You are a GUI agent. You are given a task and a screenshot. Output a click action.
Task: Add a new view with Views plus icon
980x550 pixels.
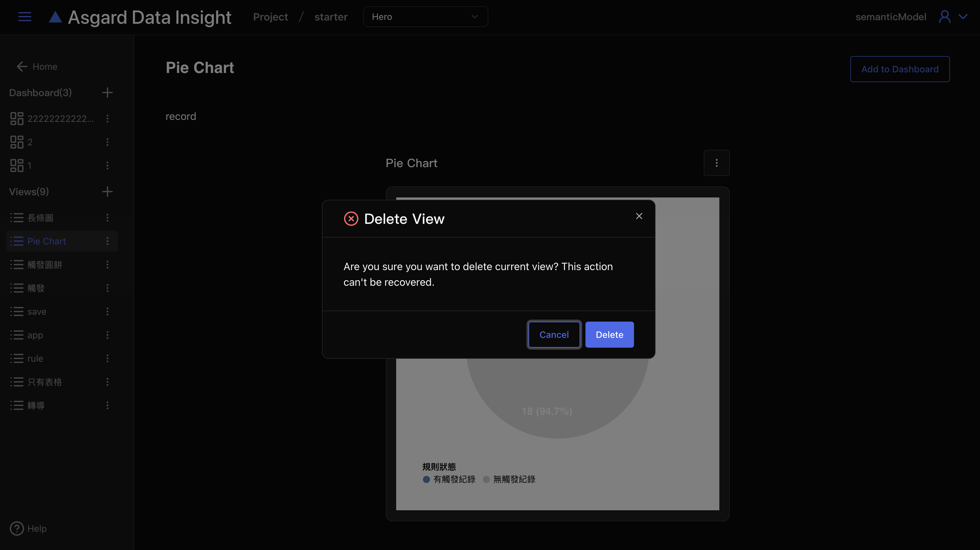click(x=107, y=191)
